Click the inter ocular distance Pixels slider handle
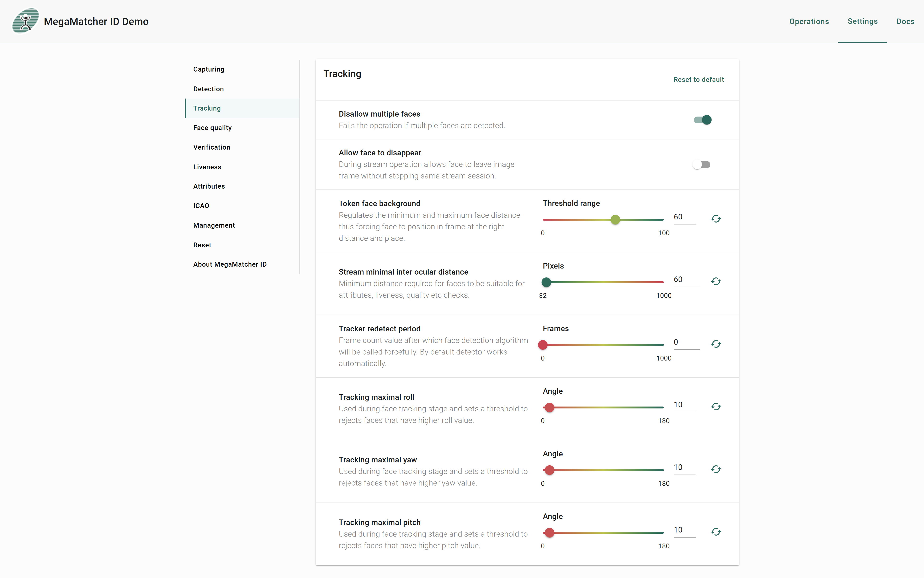Screen dimensions: 924x578 tap(546, 282)
